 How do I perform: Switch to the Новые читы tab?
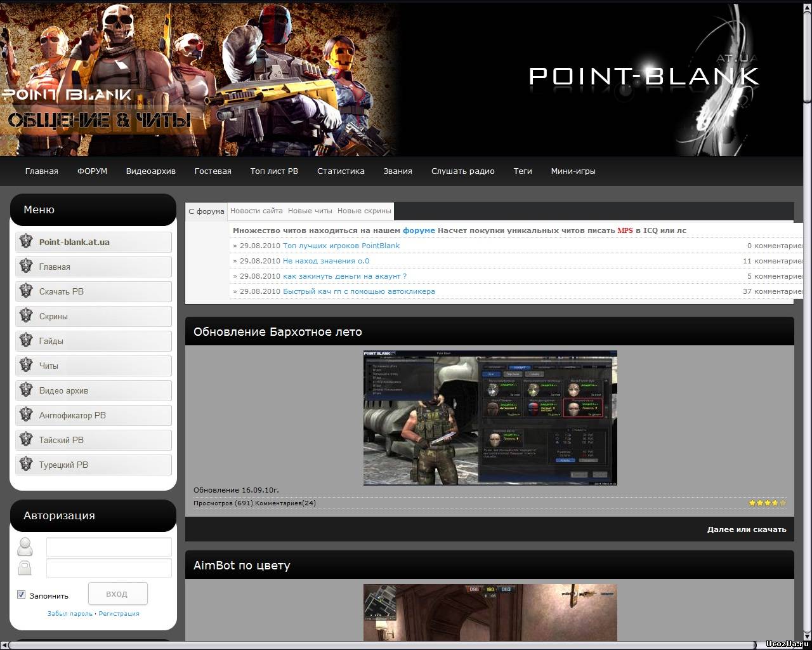[310, 211]
